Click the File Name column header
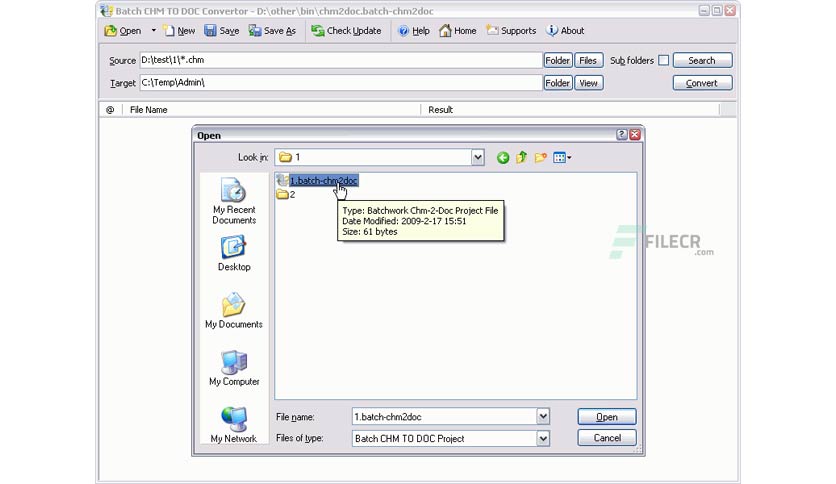 click(x=271, y=110)
